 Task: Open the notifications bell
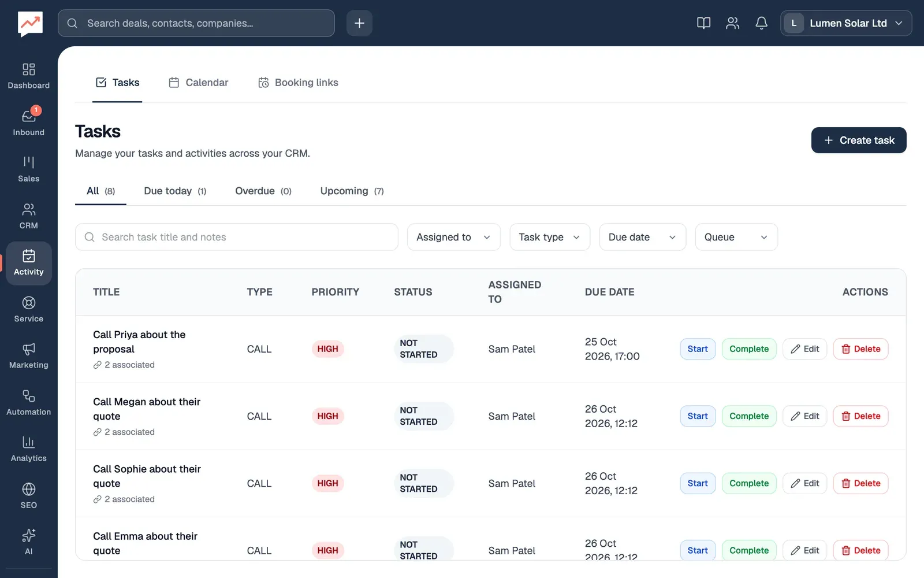coord(761,23)
